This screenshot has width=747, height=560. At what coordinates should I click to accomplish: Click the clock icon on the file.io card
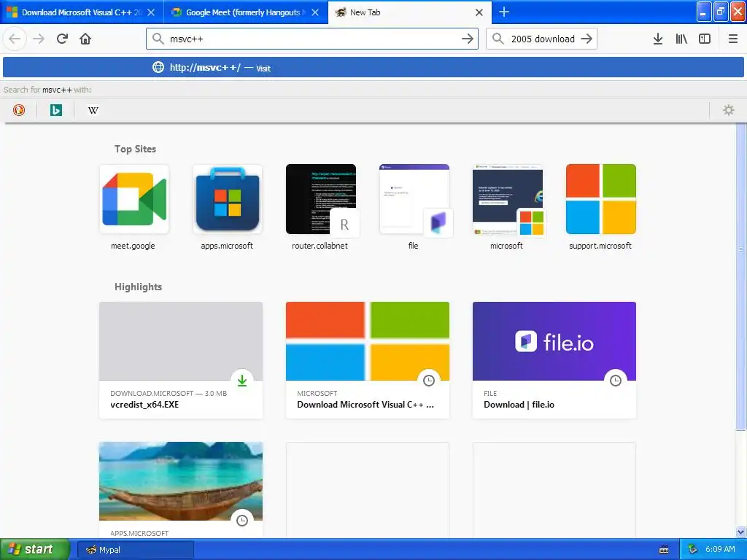616,381
